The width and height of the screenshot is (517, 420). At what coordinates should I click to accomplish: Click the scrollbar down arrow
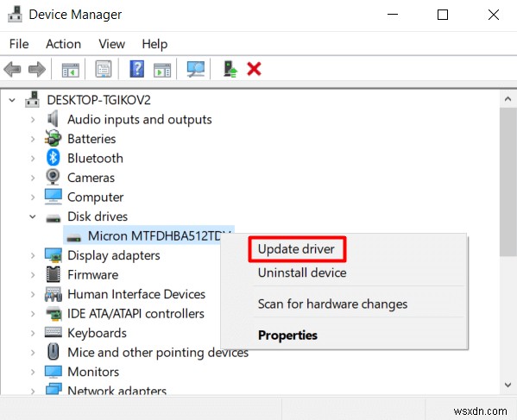(x=508, y=385)
